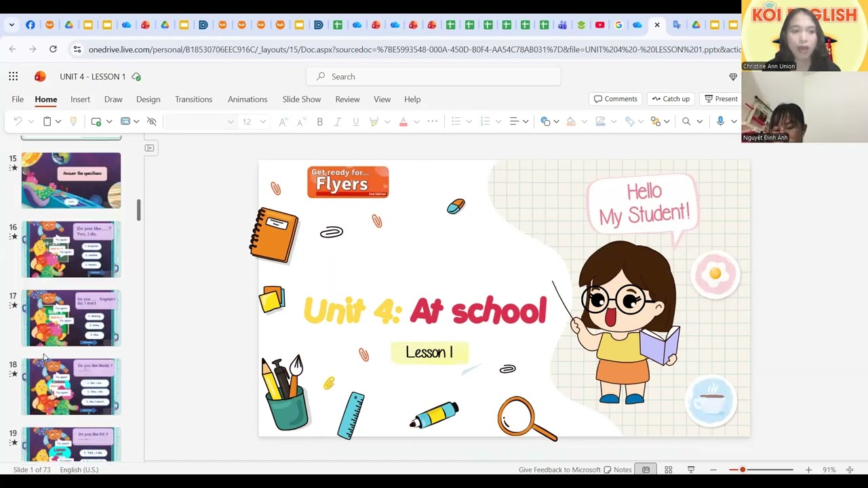Apply text highlight color
This screenshot has height=488, width=868.
coord(374,121)
